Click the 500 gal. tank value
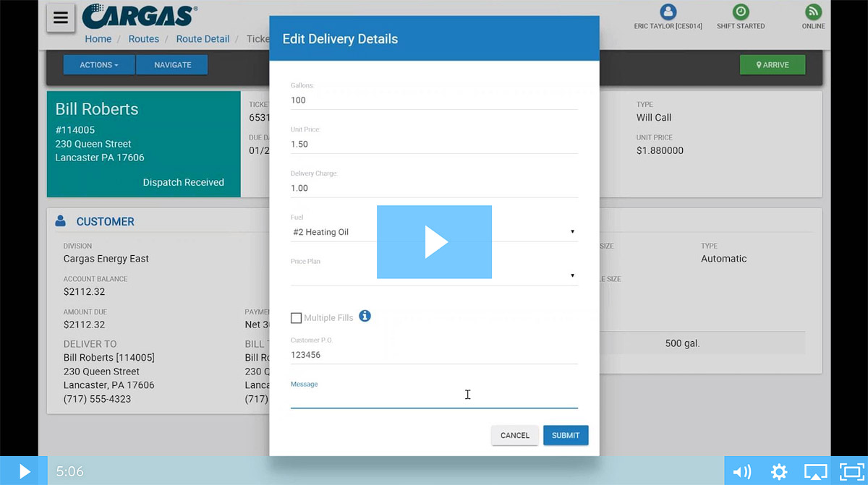868x485 pixels. (683, 343)
